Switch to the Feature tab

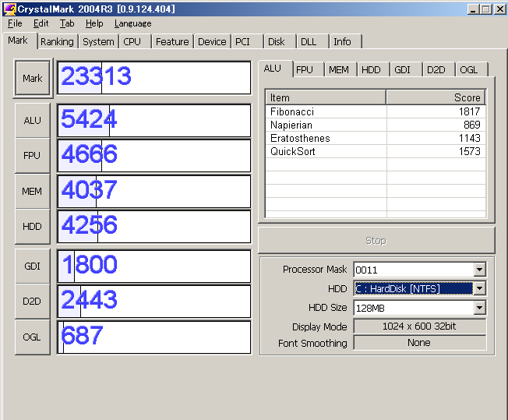(x=172, y=42)
